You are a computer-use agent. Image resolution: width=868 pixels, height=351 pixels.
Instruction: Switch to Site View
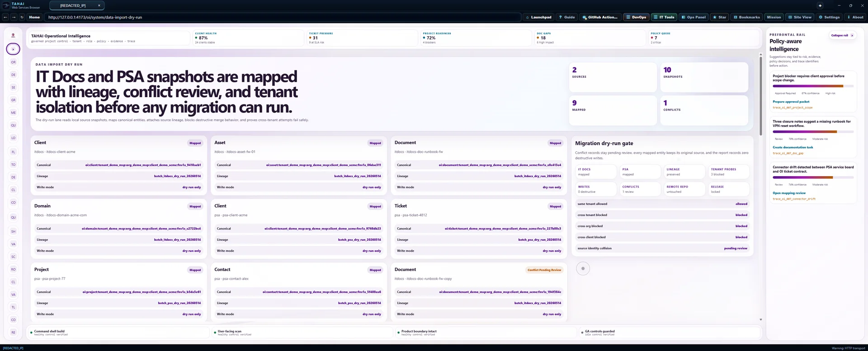pos(800,17)
